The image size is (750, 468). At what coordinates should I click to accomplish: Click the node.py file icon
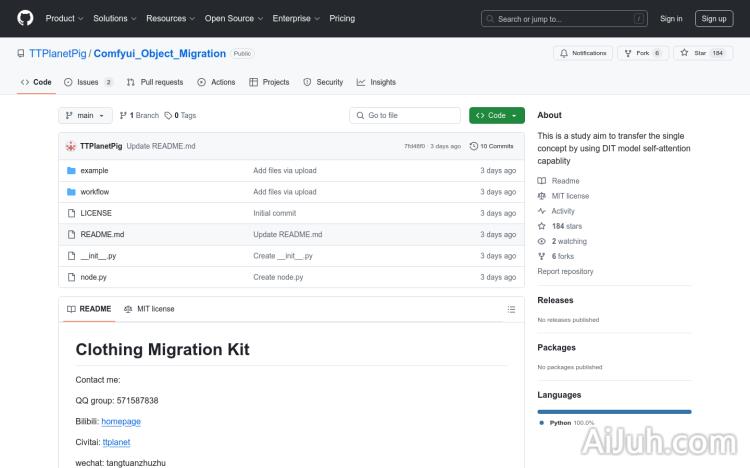pyautogui.click(x=71, y=277)
